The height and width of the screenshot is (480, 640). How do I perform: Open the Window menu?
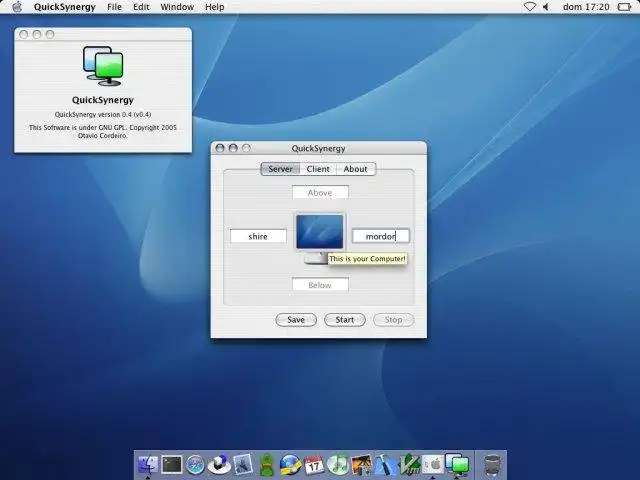[177, 7]
